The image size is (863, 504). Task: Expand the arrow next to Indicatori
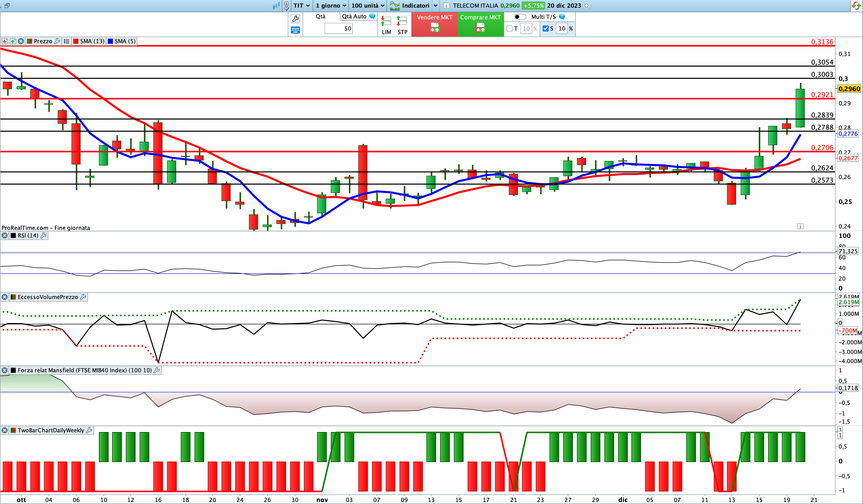point(435,6)
